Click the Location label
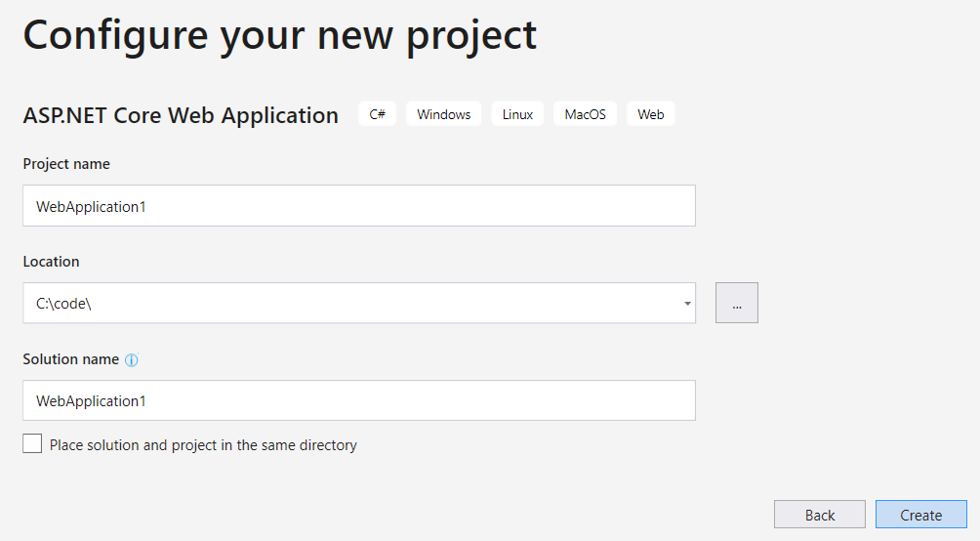This screenshot has height=541, width=980. point(51,262)
